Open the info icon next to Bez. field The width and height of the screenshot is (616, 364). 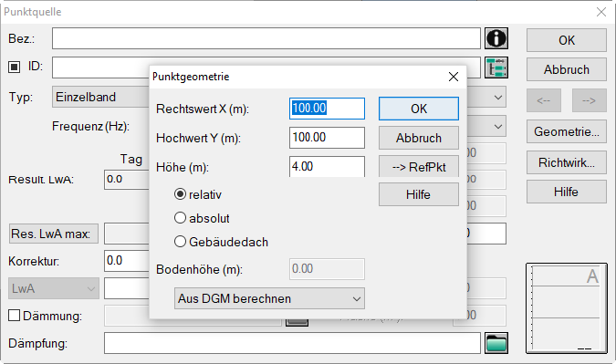(496, 38)
